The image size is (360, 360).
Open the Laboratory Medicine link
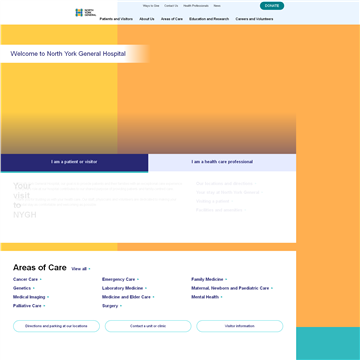coord(124,288)
